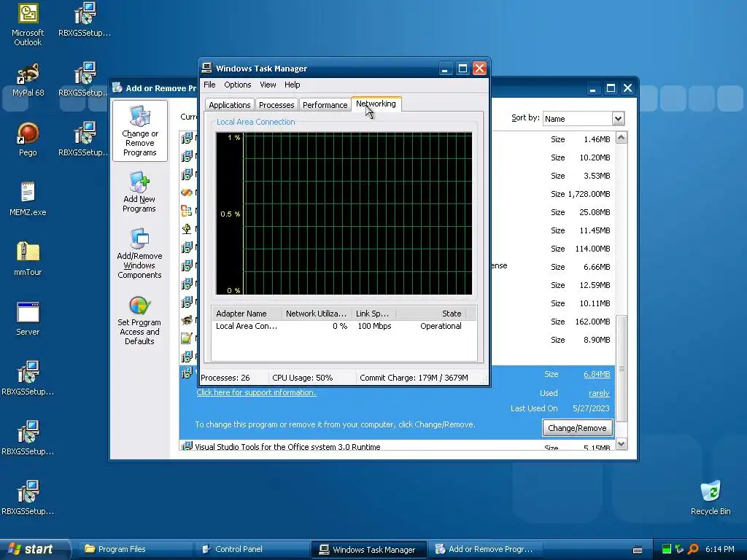Open the File menu in Task Manager
747x560 pixels.
point(209,85)
